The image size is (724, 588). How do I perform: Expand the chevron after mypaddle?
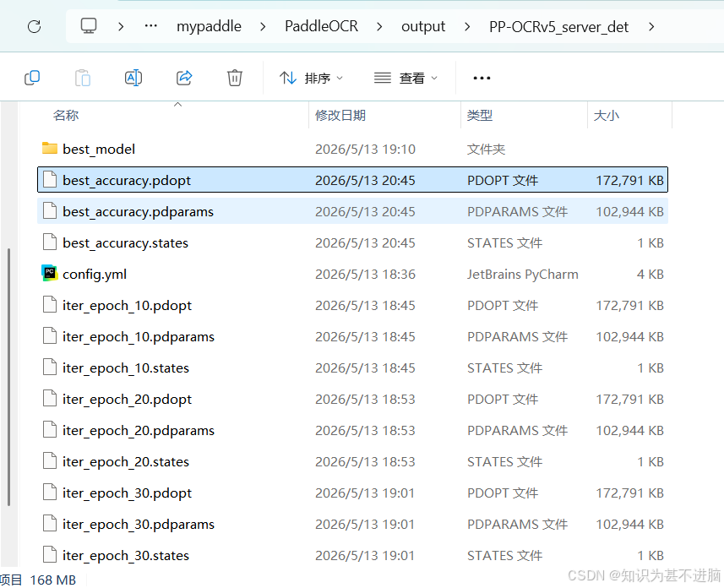263,27
